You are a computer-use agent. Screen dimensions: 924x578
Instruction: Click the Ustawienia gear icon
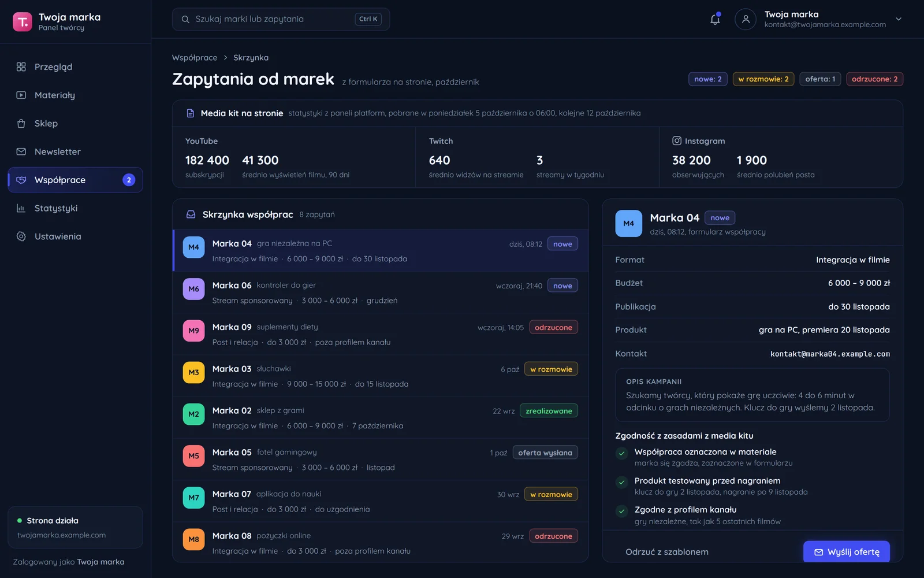tap(21, 237)
